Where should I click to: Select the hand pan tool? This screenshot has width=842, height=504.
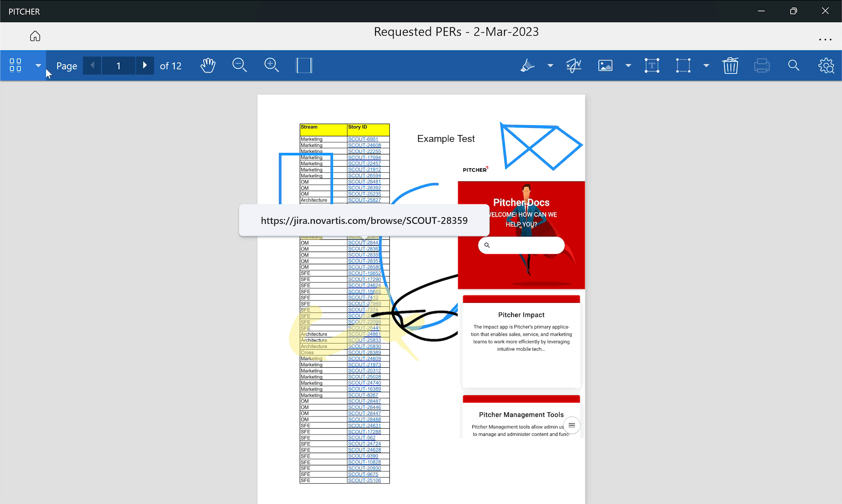(x=208, y=65)
